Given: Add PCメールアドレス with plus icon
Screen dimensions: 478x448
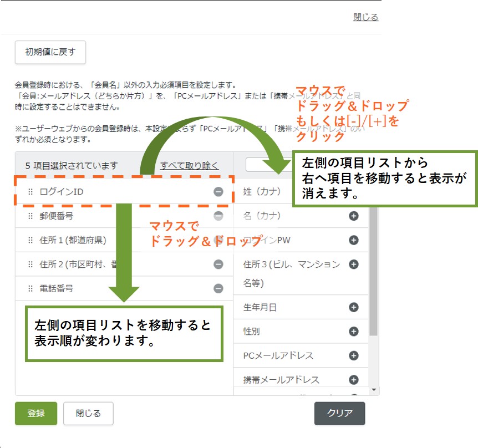Looking at the screenshot, I should [354, 355].
